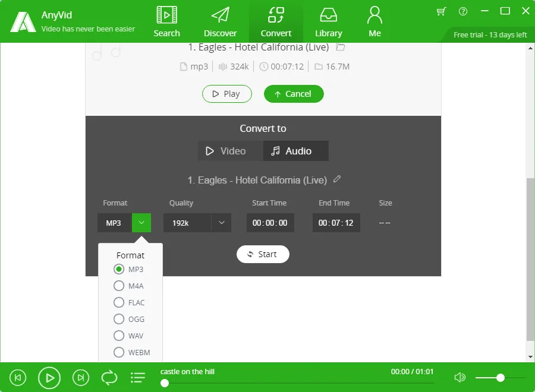Image resolution: width=535 pixels, height=392 pixels.
Task: Start the conversion
Action: 263,254
